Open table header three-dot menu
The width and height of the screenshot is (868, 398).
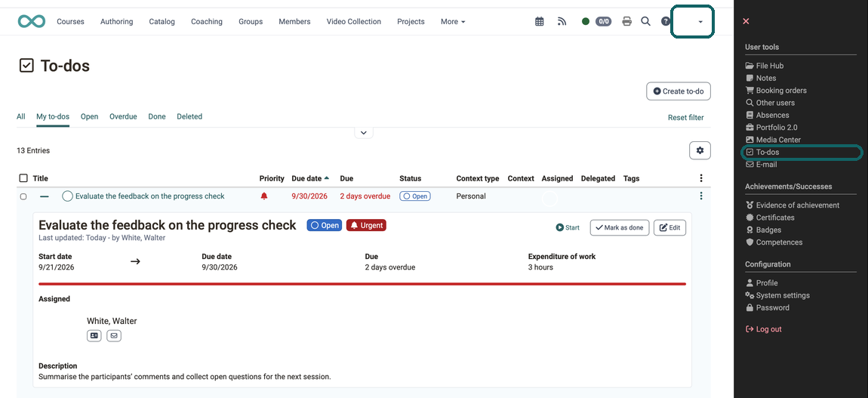pyautogui.click(x=701, y=178)
